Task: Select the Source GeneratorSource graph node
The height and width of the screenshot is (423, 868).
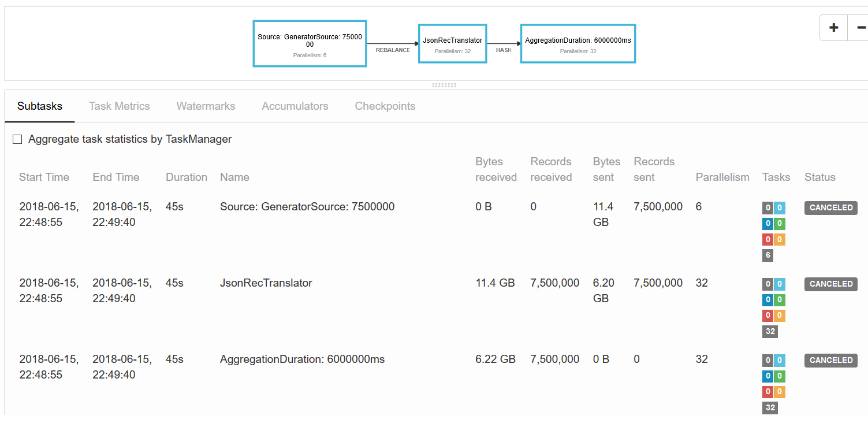Action: tap(310, 44)
